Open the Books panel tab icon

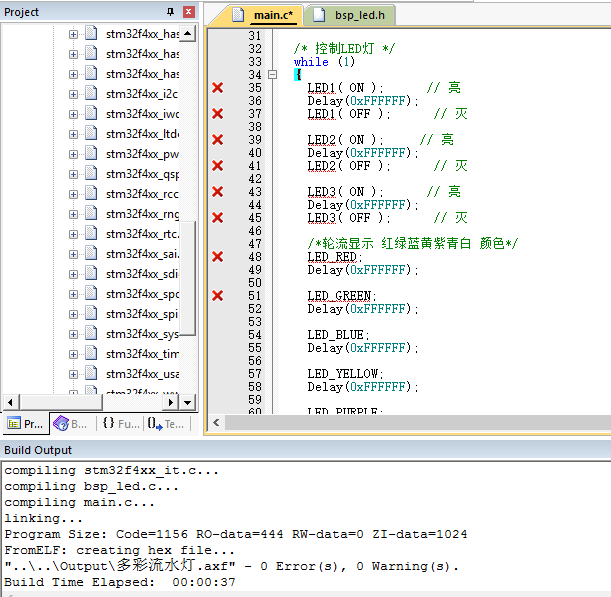coord(62,424)
